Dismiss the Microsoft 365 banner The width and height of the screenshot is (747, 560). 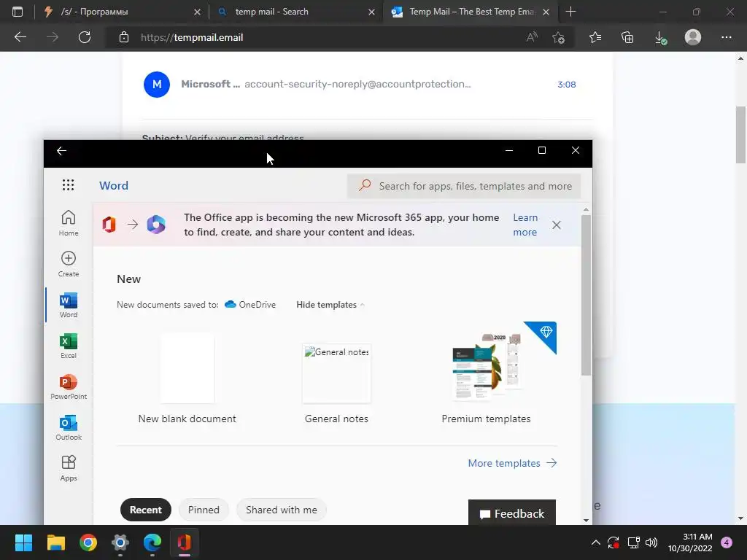point(557,225)
